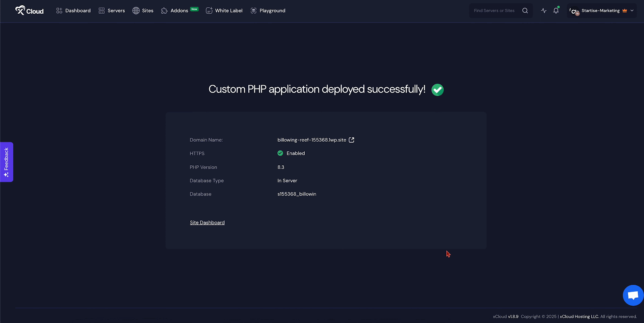Click the 'Enabled' HTTPS status text
The width and height of the screenshot is (644, 323).
point(296,153)
